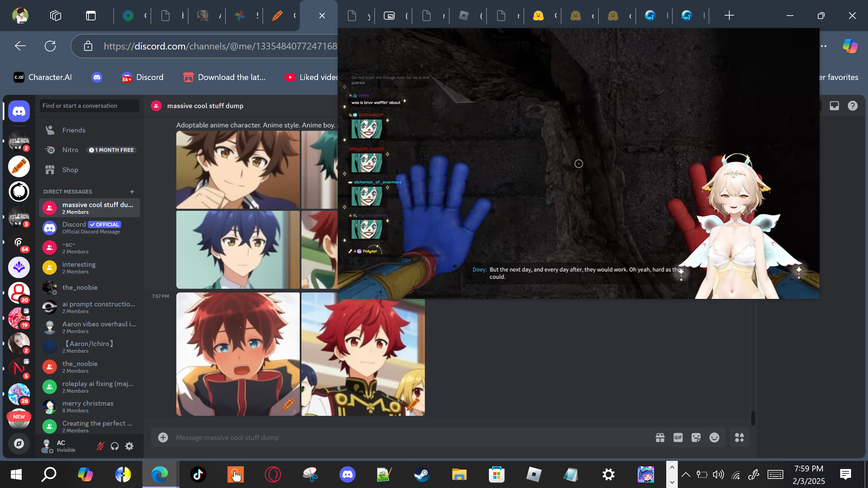The height and width of the screenshot is (488, 868).
Task: Send a gift with the gift icon
Action: point(660,438)
